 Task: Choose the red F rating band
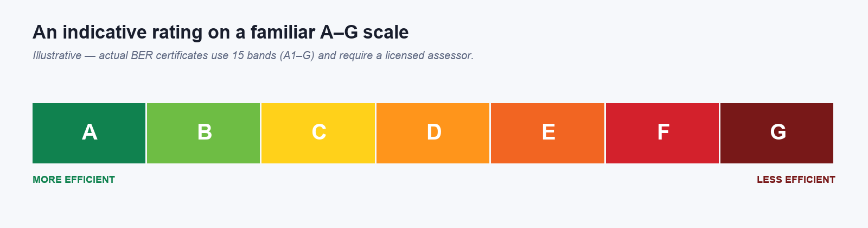coord(662,133)
